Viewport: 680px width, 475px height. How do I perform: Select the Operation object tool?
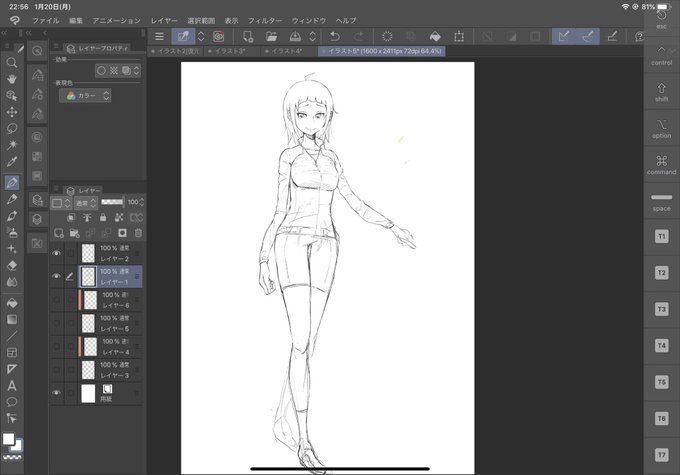12,95
